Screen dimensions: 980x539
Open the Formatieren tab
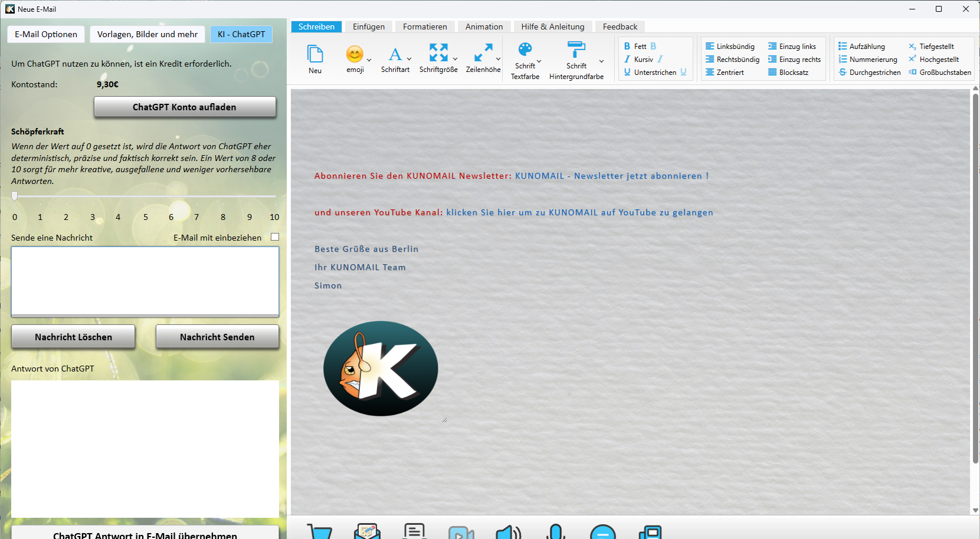click(425, 27)
